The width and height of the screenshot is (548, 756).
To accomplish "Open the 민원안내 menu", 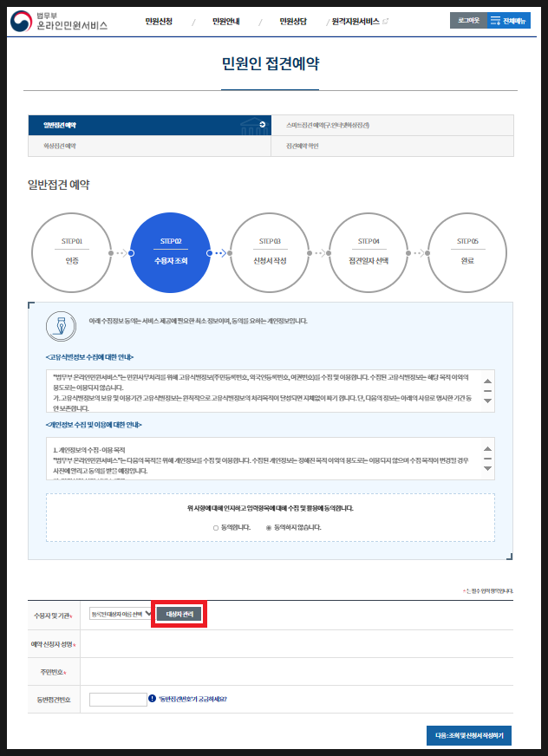I will pos(225,21).
